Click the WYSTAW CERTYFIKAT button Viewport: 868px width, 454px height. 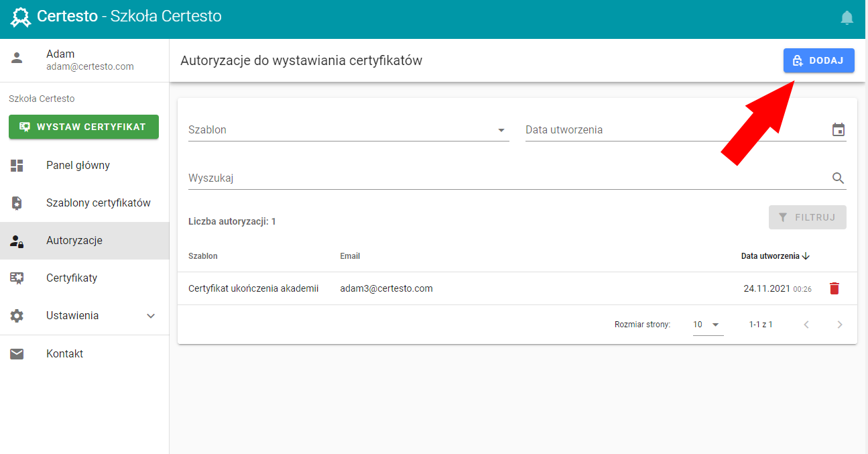pyautogui.click(x=84, y=127)
